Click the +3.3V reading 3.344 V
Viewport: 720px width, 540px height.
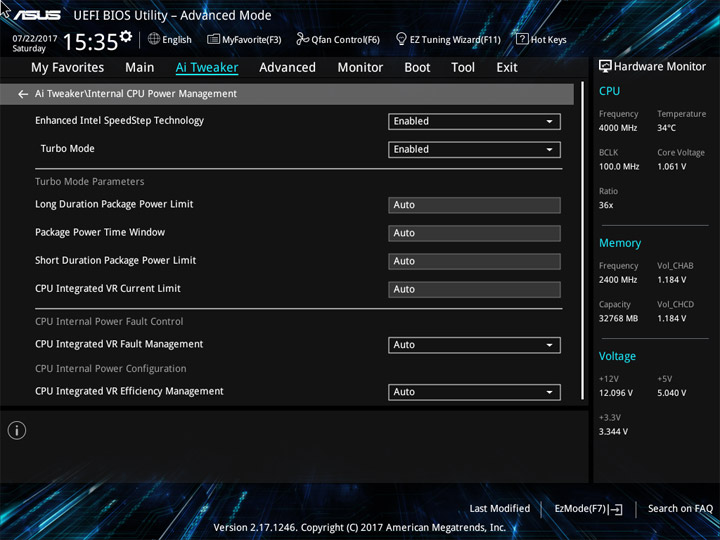pyautogui.click(x=613, y=432)
